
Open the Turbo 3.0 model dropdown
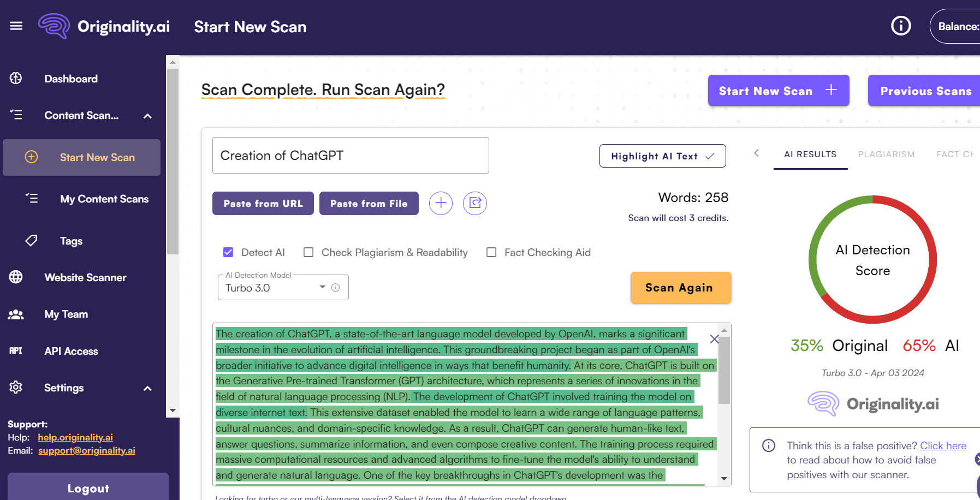[322, 288]
